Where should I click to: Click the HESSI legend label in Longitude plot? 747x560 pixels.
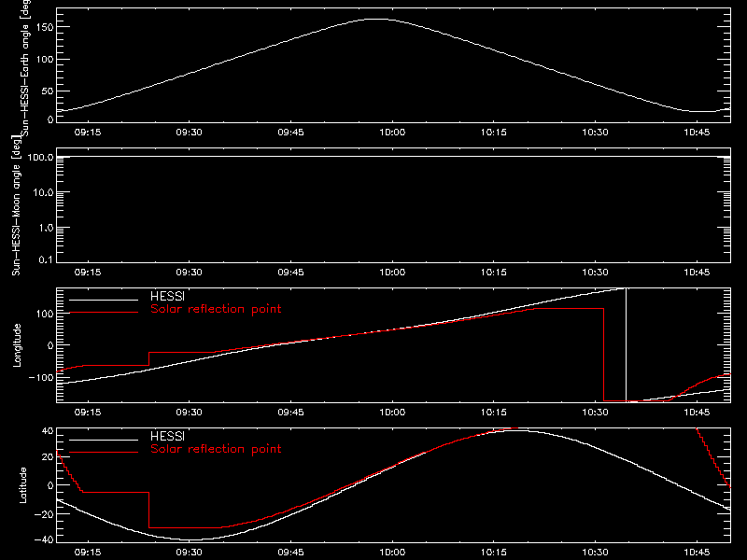(x=167, y=297)
